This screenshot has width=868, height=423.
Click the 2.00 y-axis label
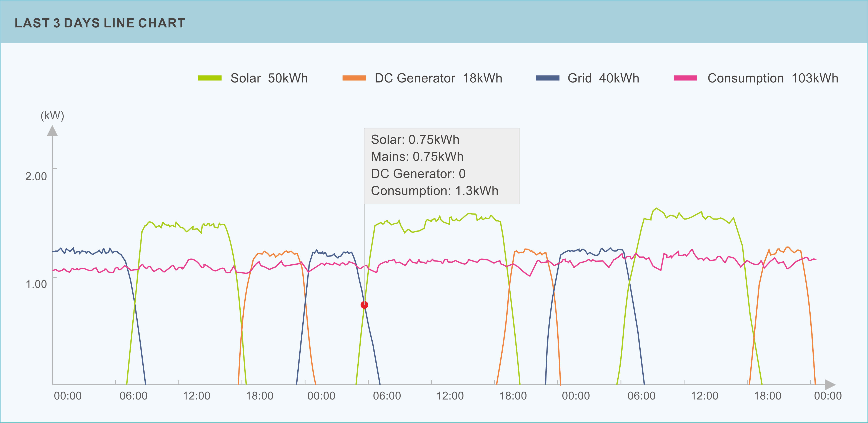tap(36, 176)
